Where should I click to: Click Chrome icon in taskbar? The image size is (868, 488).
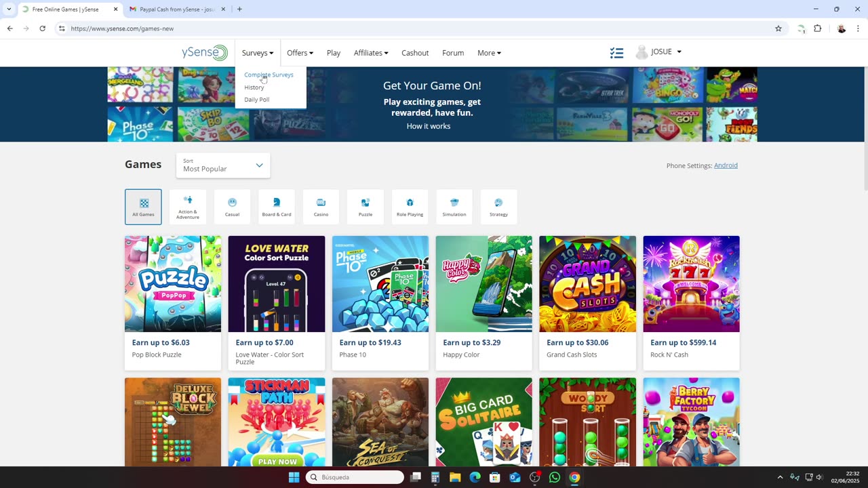[x=574, y=477]
